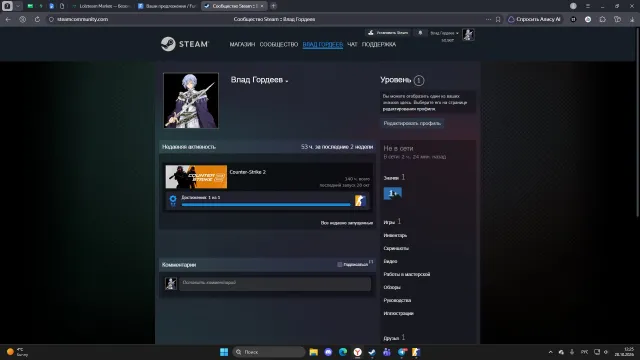Click the commenter avatar beside comment box

pyautogui.click(x=171, y=283)
